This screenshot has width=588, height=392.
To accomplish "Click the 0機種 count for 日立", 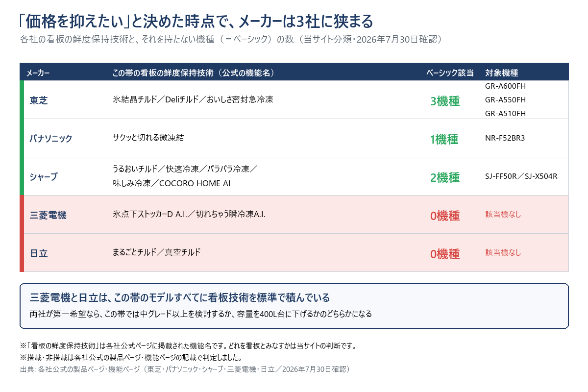I will [445, 254].
